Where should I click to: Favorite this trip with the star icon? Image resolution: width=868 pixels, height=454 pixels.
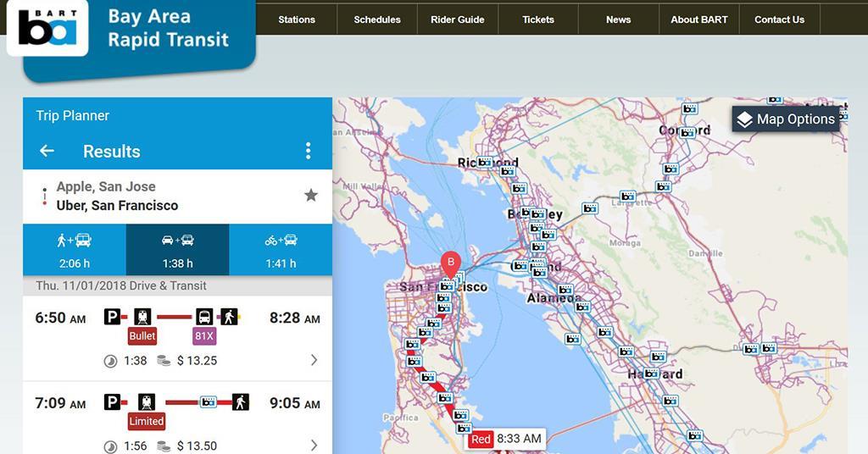(311, 195)
